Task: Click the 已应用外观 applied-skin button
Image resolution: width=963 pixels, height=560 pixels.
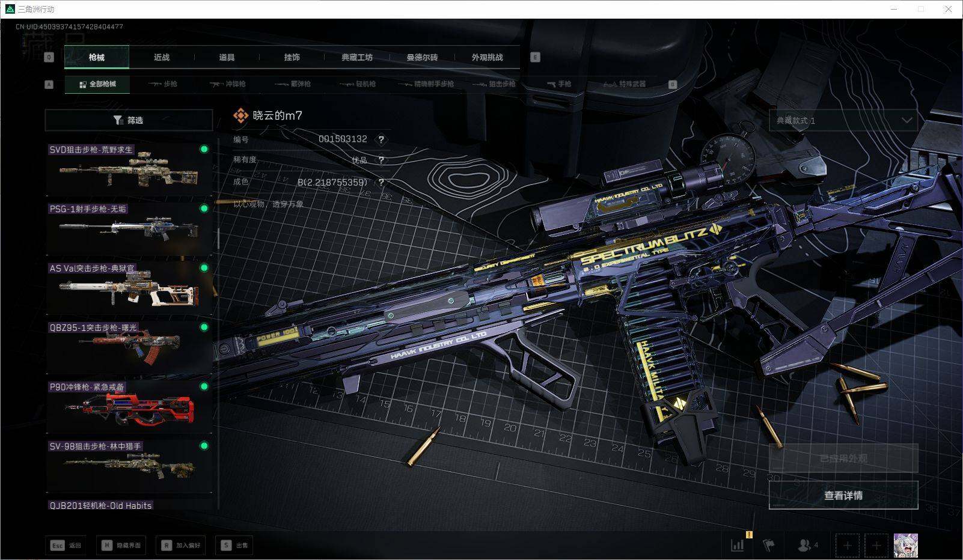Action: pos(843,458)
